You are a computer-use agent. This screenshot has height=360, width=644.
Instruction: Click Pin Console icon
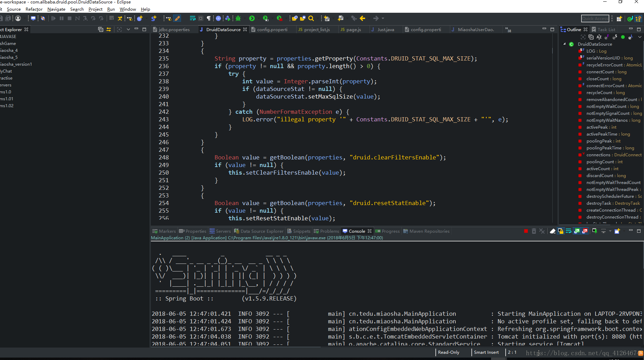coord(595,231)
